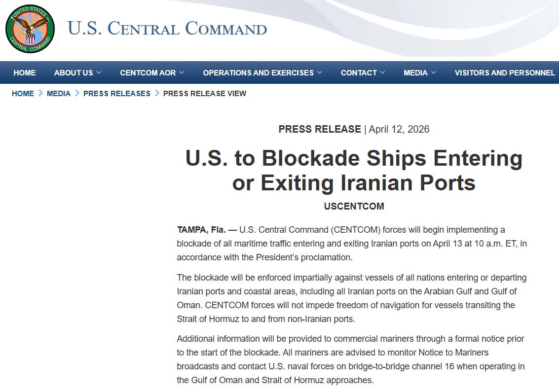Click the PRESS RELEASE VIEW breadcrumb text

[x=205, y=93]
